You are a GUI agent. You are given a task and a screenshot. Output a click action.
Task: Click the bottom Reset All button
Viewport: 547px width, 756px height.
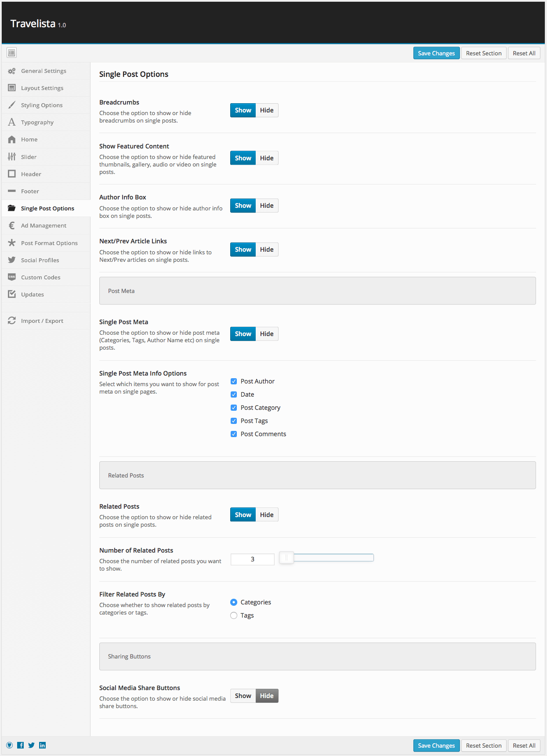[x=524, y=745]
